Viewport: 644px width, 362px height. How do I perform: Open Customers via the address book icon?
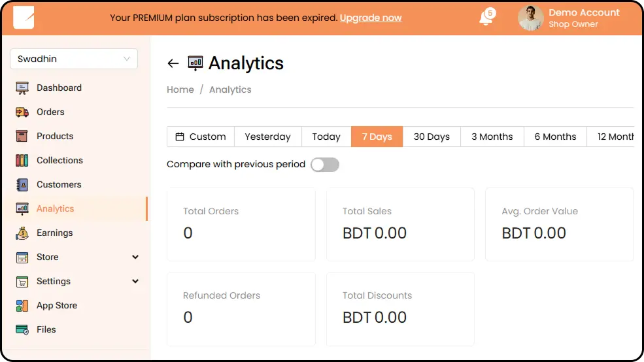click(22, 184)
